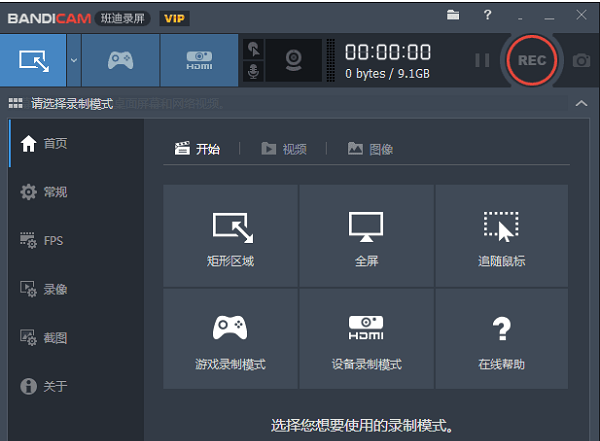Collapse the panel with the up chevron
The image size is (600, 441).
[581, 103]
